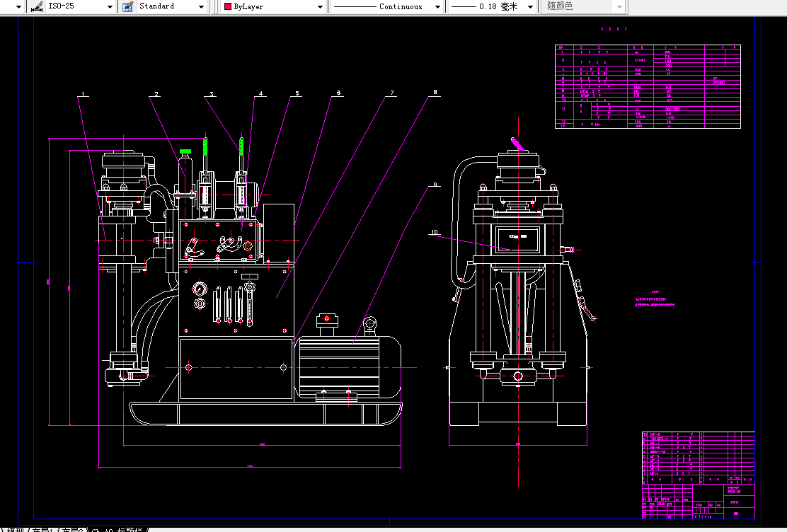Open the ISO-25 dimension style dropdown
Image resolution: width=787 pixels, height=532 pixels.
[x=110, y=7]
